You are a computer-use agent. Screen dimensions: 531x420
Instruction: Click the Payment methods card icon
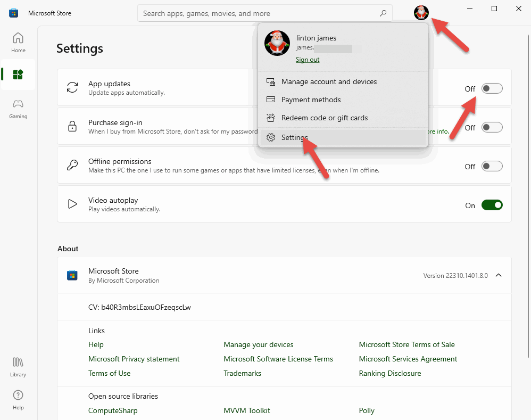(x=271, y=100)
